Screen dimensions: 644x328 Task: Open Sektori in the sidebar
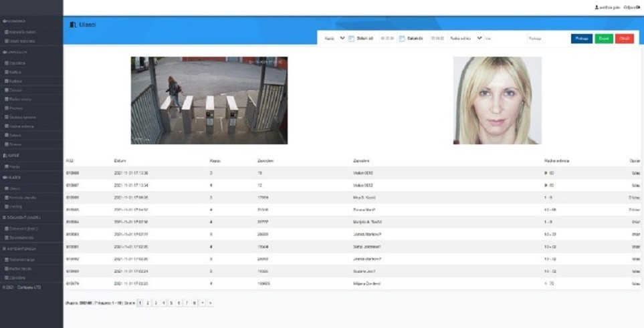click(x=13, y=136)
